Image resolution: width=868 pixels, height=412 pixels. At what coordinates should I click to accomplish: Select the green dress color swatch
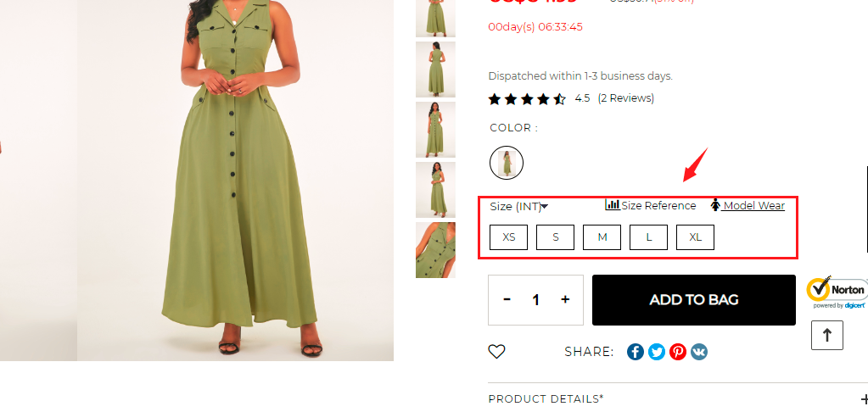[507, 162]
